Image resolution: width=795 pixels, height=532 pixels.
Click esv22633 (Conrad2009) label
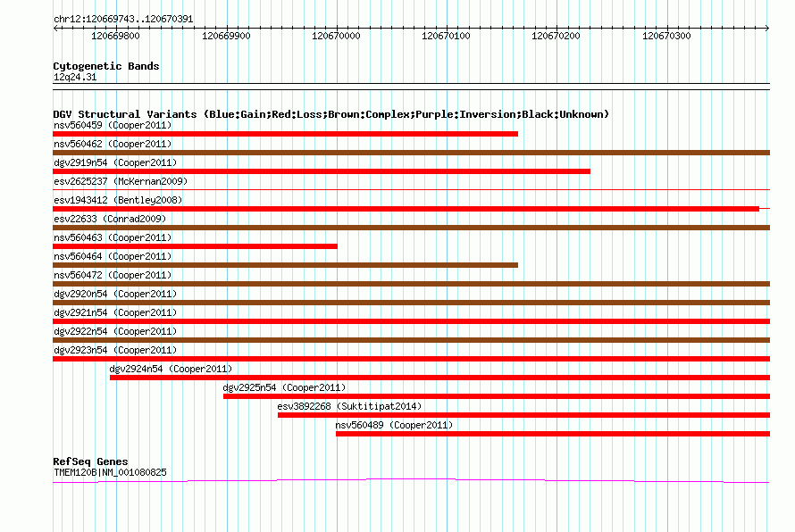click(x=110, y=219)
